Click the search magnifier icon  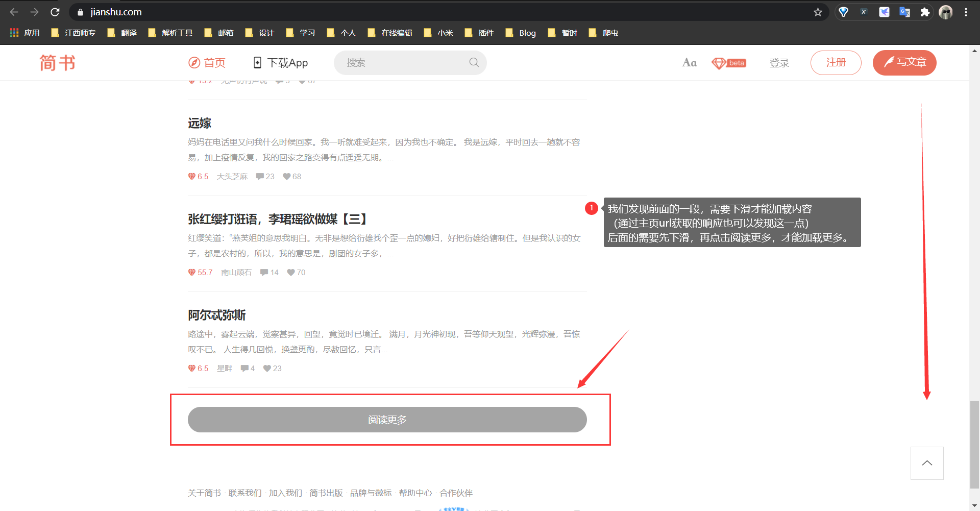474,62
